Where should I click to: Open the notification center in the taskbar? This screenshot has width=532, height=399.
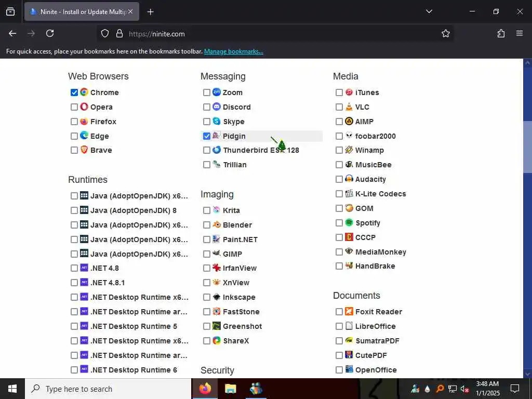tap(515, 389)
